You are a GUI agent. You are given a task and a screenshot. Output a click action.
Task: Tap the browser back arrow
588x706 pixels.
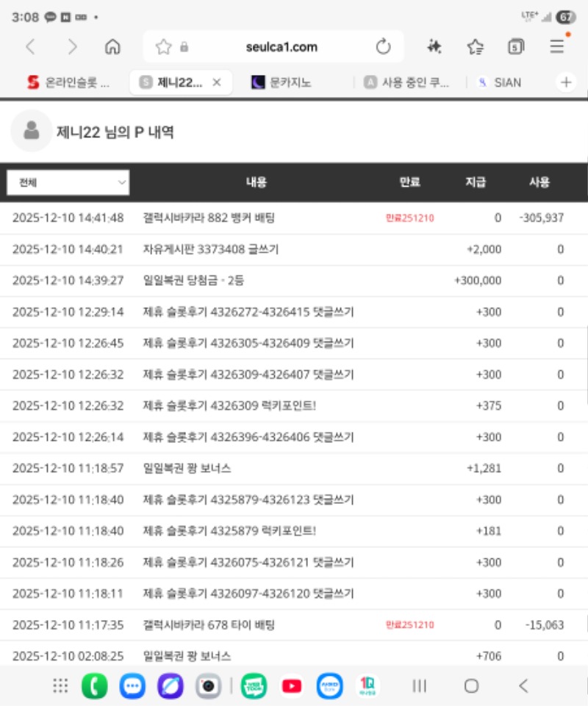[x=30, y=47]
